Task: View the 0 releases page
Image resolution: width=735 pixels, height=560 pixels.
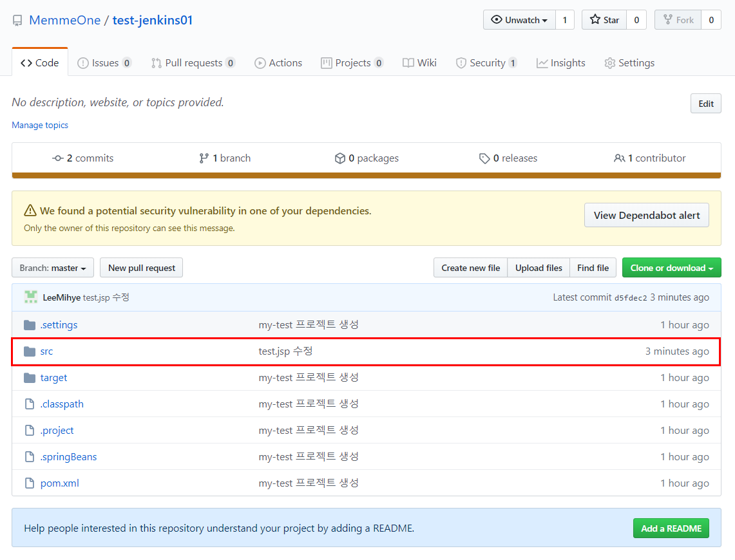Action: point(508,158)
